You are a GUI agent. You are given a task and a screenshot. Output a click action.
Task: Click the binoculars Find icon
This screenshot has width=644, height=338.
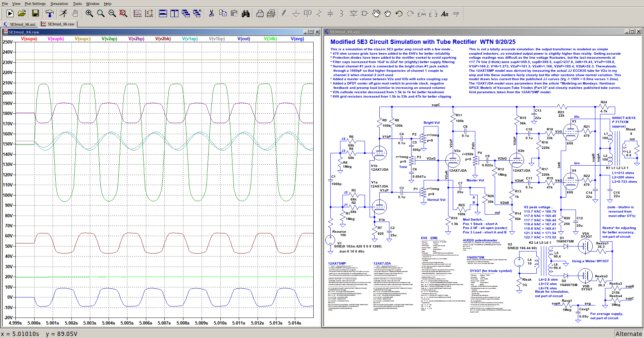point(246,13)
